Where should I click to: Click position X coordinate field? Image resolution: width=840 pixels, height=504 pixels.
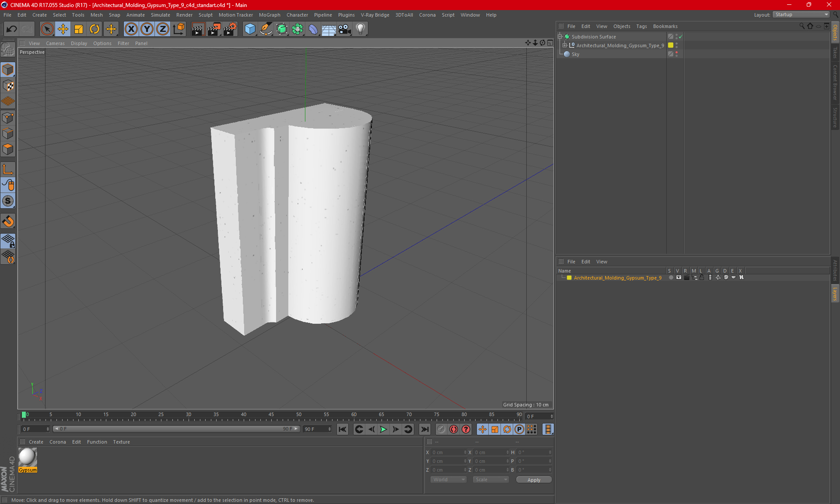pos(449,452)
